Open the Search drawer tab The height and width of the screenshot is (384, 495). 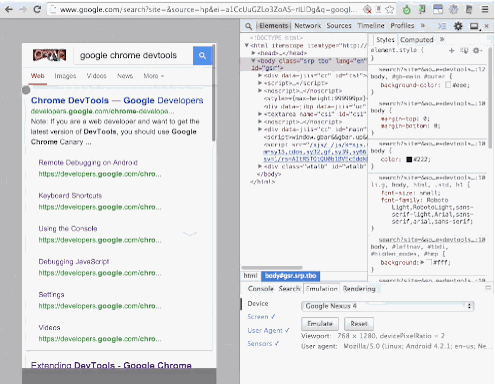(289, 289)
